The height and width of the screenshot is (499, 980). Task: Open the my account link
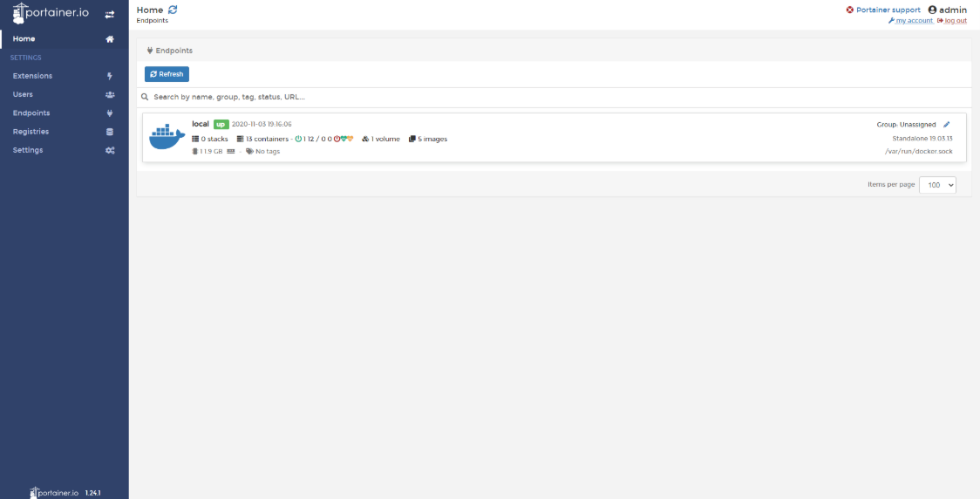point(915,21)
